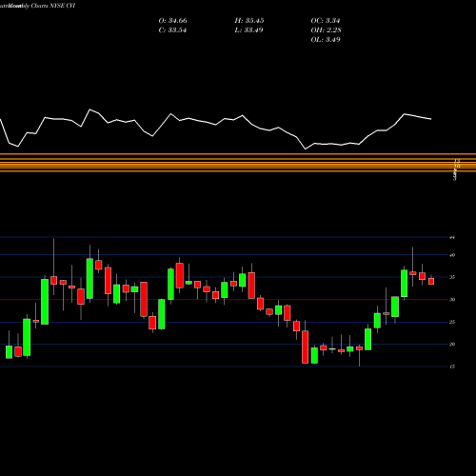Click the 30 price axis label
Screen dimensions: 476x476
tap(452, 300)
